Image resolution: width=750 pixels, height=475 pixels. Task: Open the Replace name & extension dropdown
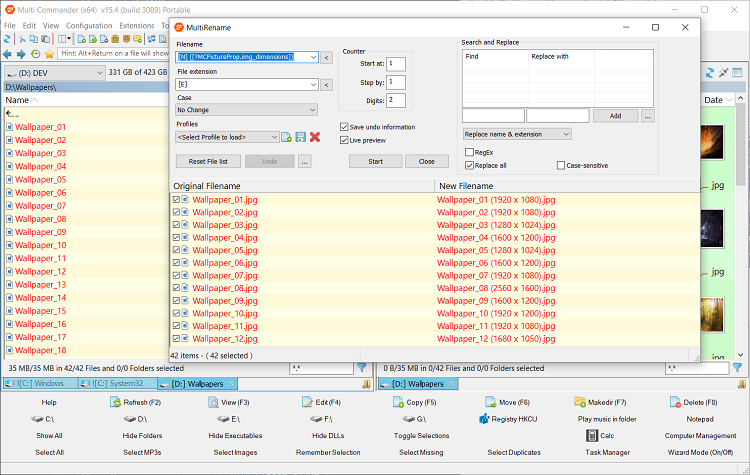pos(517,134)
